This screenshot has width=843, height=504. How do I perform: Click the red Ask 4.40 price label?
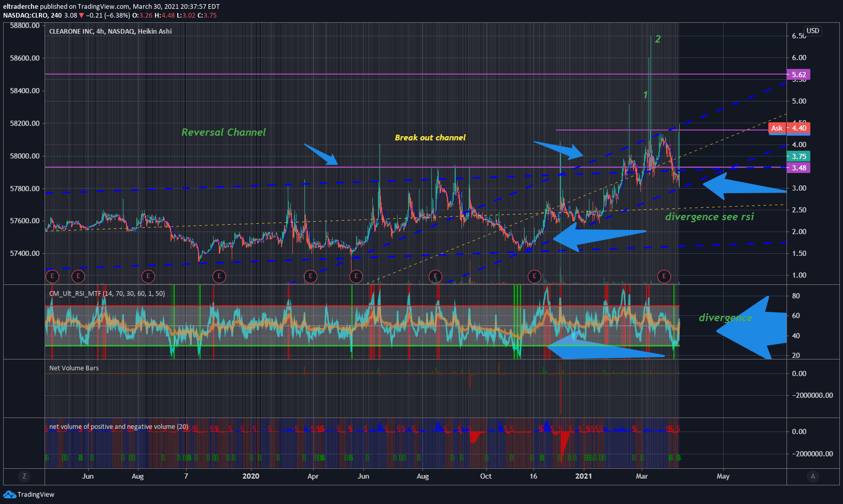[x=789, y=128]
